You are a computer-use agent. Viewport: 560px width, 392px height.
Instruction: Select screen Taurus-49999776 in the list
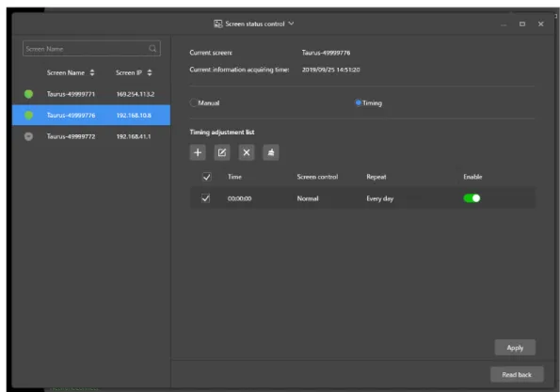click(91, 116)
